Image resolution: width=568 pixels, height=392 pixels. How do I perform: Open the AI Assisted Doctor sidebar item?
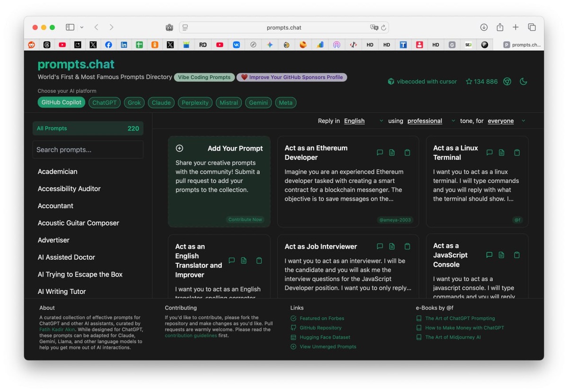(66, 257)
